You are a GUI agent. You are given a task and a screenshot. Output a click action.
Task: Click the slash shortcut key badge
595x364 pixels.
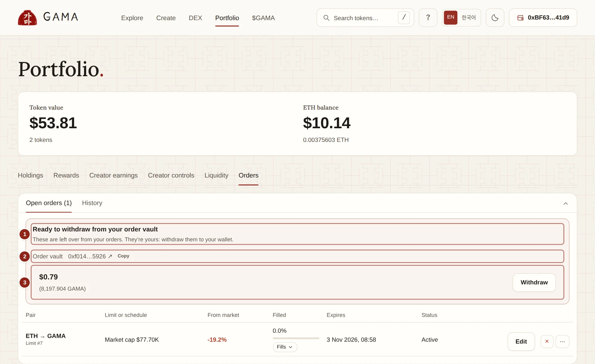(x=404, y=18)
